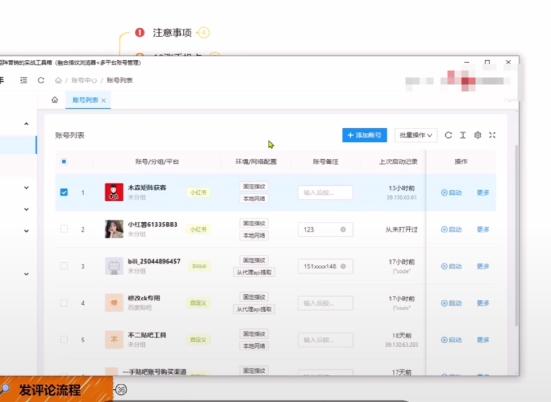Viewport: 551px width, 402px height.
Task: Check the row 3 bili_25044896457 checkbox
Action: 64,266
